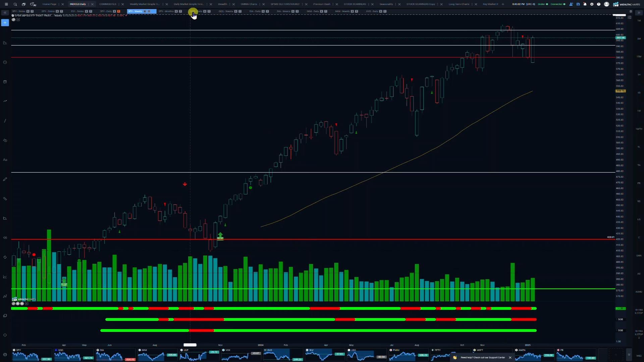Toggle the S button on QQQ - Weekly
The image size is (644, 362).
pyautogui.click(x=235, y=11)
